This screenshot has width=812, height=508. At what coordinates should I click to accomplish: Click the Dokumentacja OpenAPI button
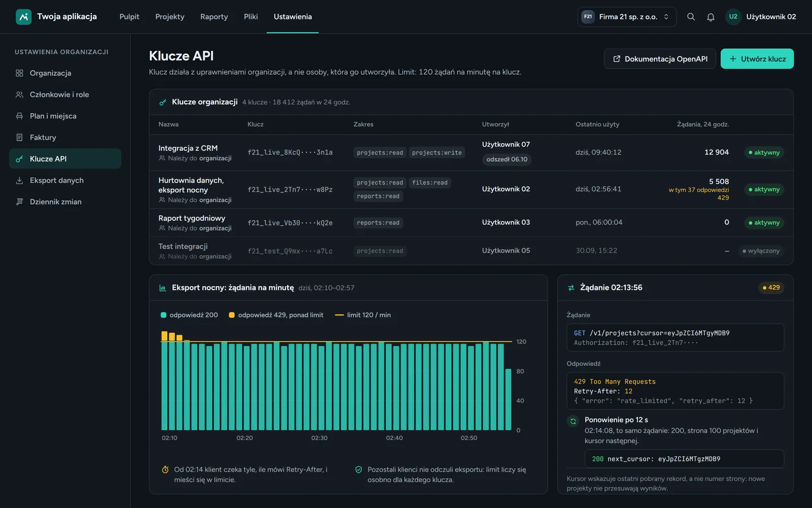[x=660, y=59]
